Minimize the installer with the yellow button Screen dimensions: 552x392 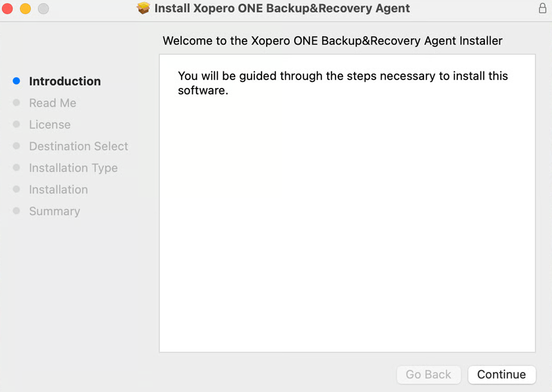tap(25, 8)
